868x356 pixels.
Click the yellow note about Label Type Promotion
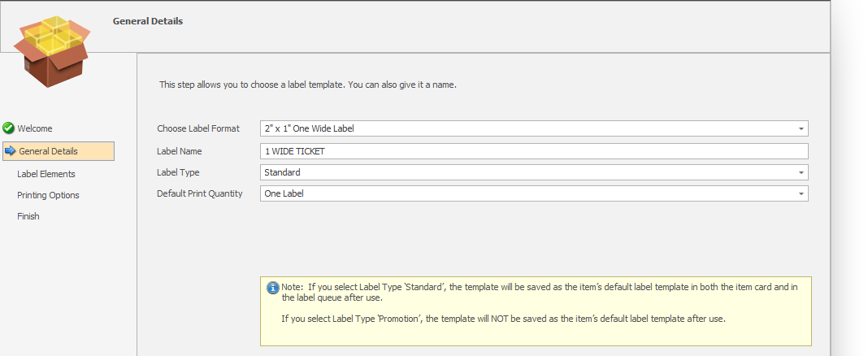[536, 311]
